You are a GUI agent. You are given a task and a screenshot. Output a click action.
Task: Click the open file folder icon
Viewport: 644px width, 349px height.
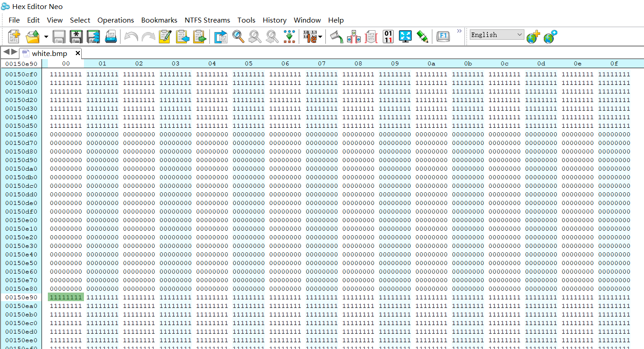coord(33,36)
